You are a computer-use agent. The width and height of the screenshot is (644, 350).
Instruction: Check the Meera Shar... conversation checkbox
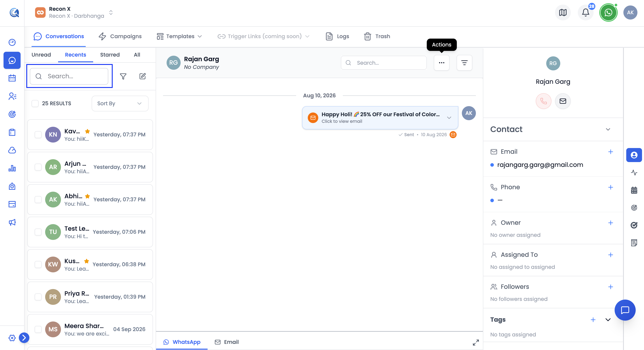click(38, 329)
